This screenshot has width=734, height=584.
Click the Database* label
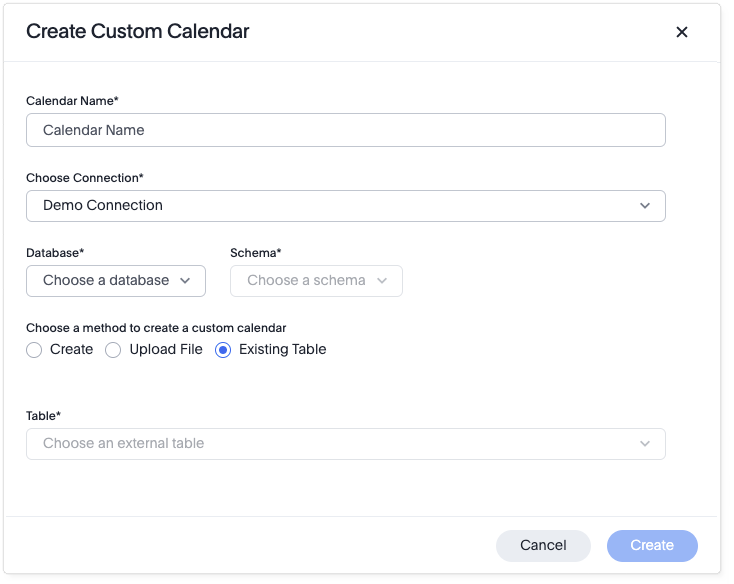click(56, 253)
